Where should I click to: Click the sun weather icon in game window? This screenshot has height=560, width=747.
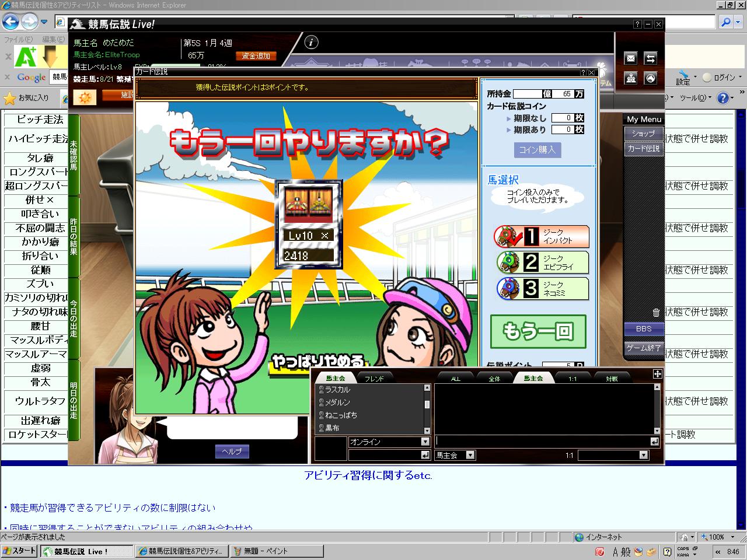pos(85,97)
